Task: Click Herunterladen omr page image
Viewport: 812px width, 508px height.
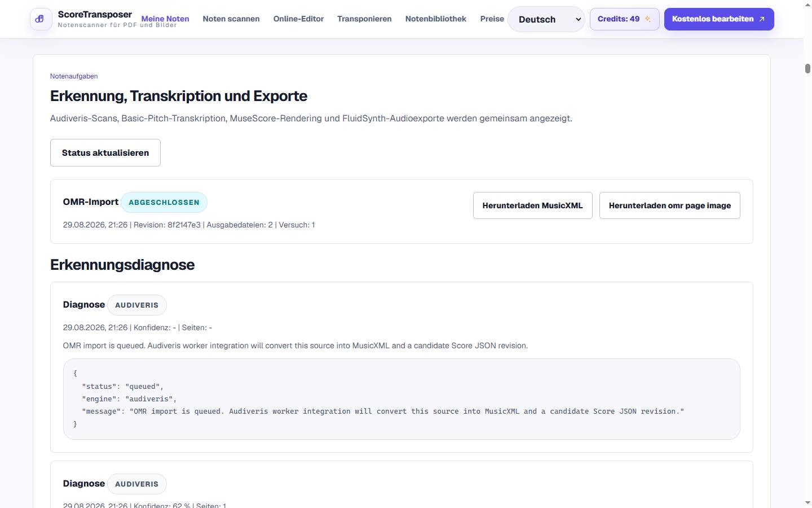Action: point(670,205)
